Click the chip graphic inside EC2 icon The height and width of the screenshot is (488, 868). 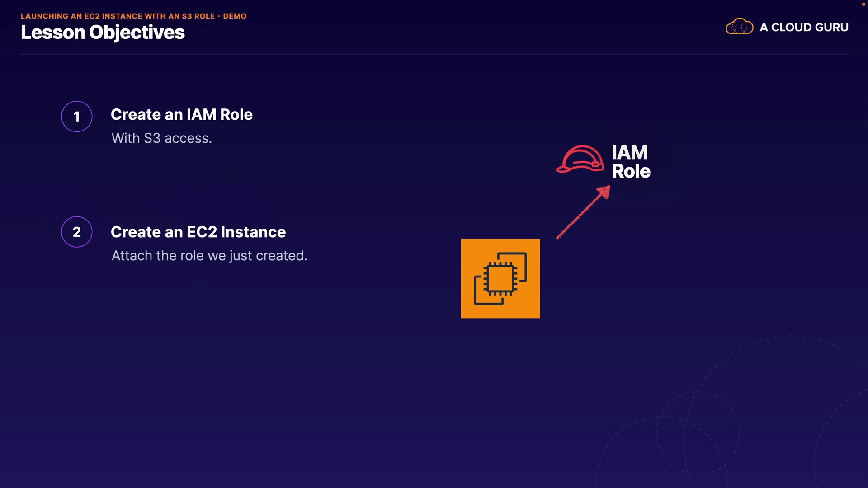500,278
